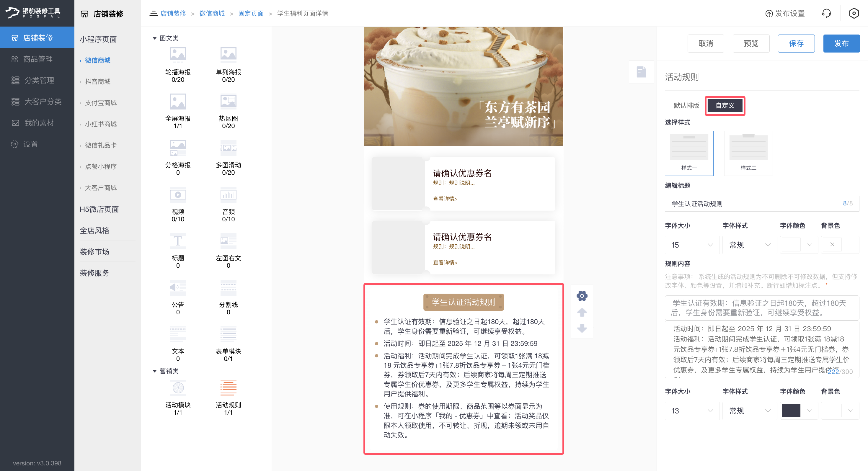Click the gear icon beside the rules module

pyautogui.click(x=582, y=296)
